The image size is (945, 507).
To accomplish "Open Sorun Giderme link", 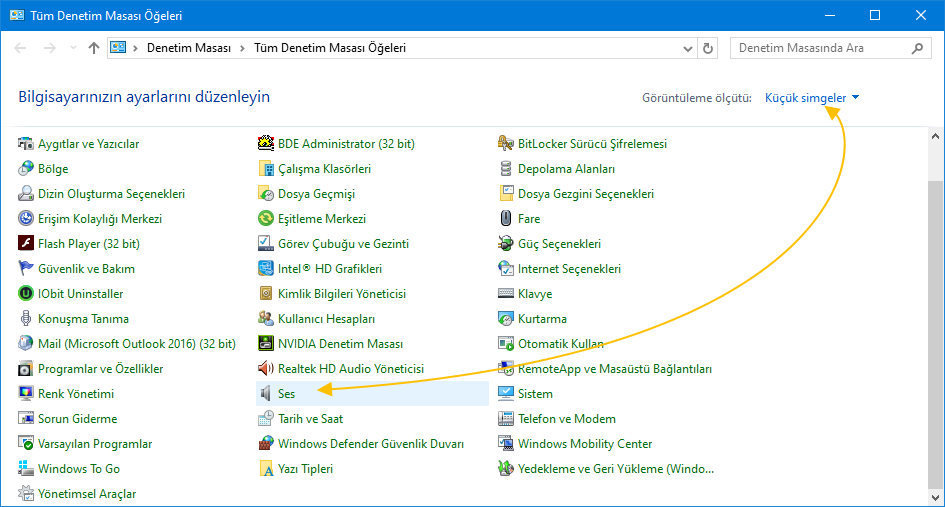I will (x=78, y=419).
